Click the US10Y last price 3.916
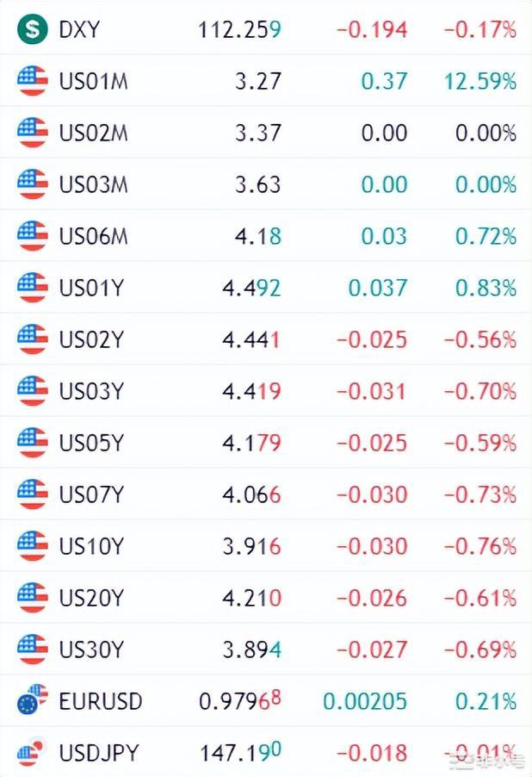 [251, 546]
